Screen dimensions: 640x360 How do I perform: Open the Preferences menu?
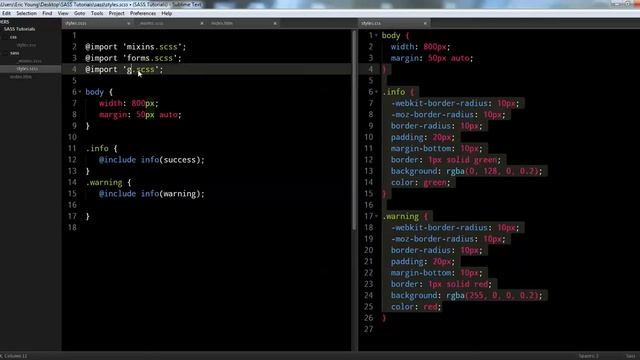click(x=143, y=13)
